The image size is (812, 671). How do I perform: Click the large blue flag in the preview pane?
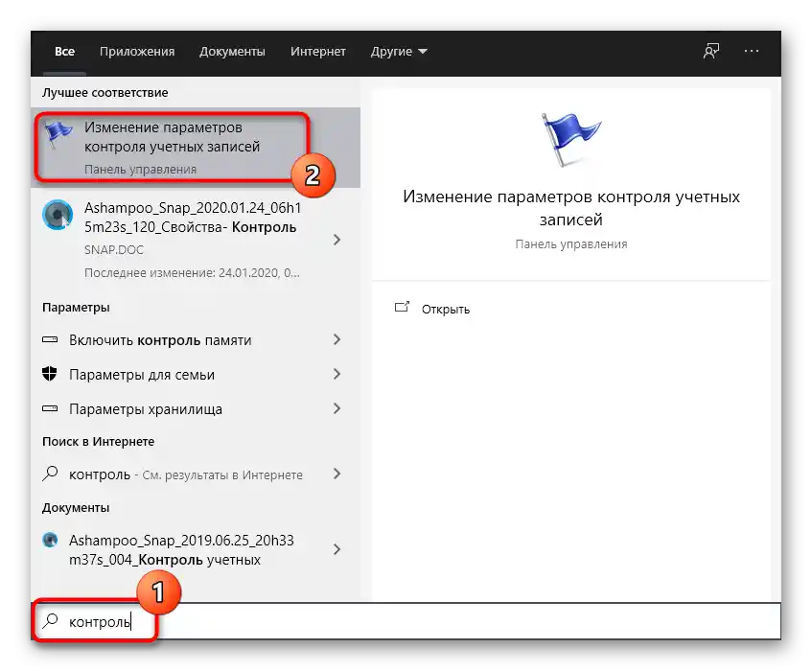pos(570,139)
